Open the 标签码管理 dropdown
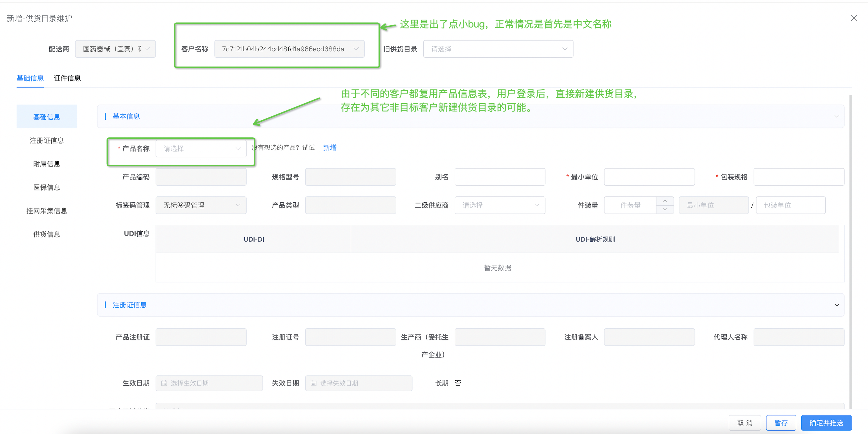 pyautogui.click(x=201, y=205)
